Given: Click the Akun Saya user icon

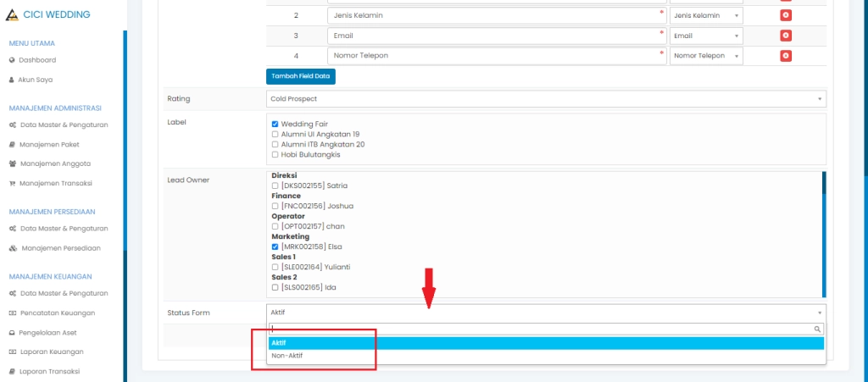Looking at the screenshot, I should 12,80.
